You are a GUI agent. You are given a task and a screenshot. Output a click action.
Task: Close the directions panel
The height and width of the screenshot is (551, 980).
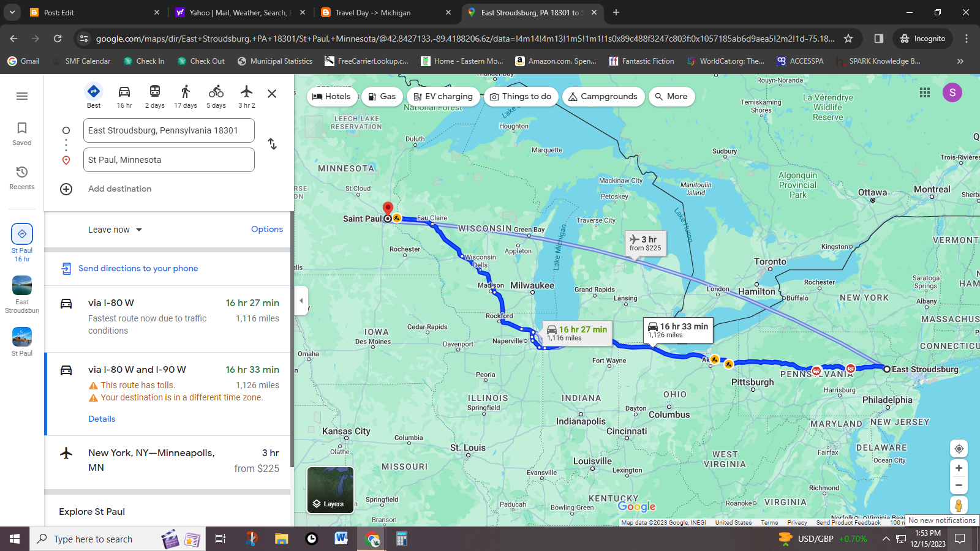click(272, 94)
